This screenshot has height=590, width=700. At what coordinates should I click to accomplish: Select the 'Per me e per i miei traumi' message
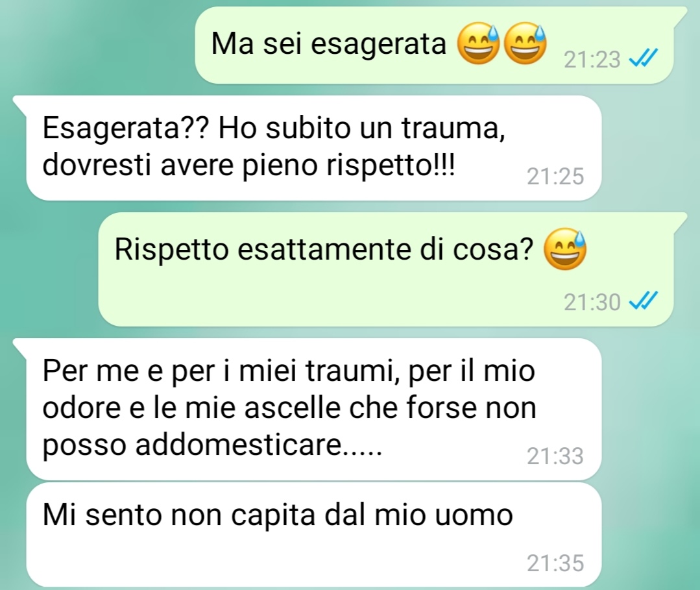[314, 409]
